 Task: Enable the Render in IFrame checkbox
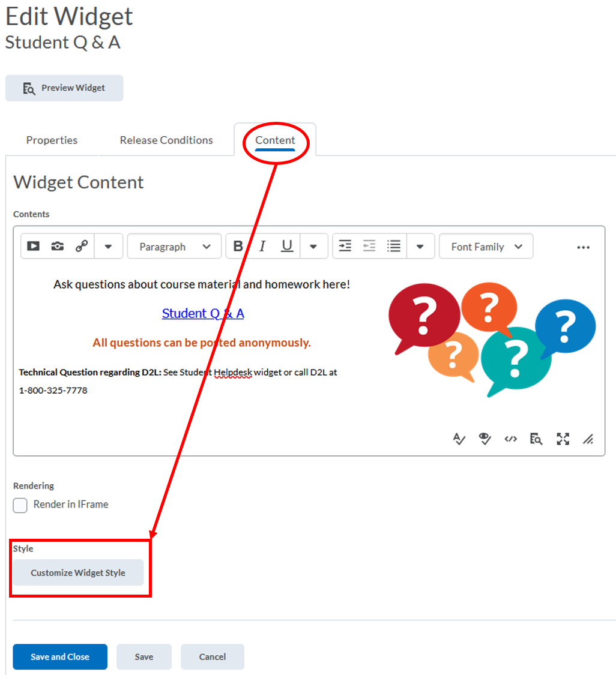pos(20,505)
